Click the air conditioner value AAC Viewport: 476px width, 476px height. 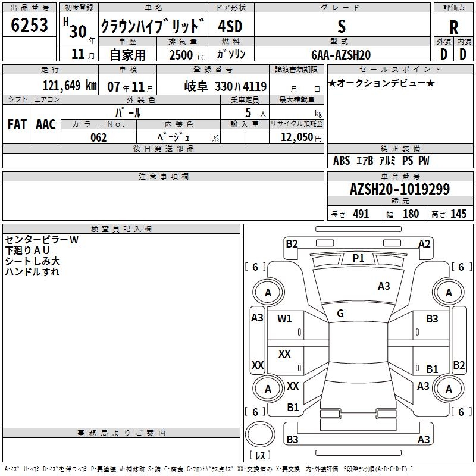tap(46, 124)
